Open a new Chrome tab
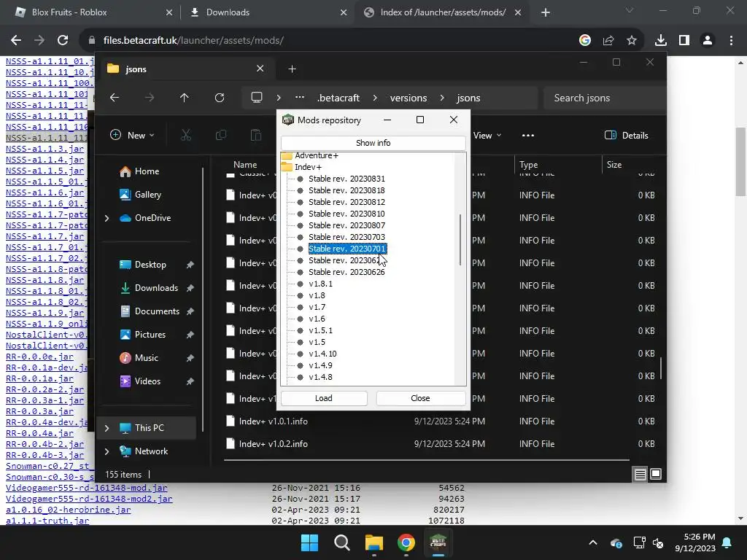 pos(546,12)
